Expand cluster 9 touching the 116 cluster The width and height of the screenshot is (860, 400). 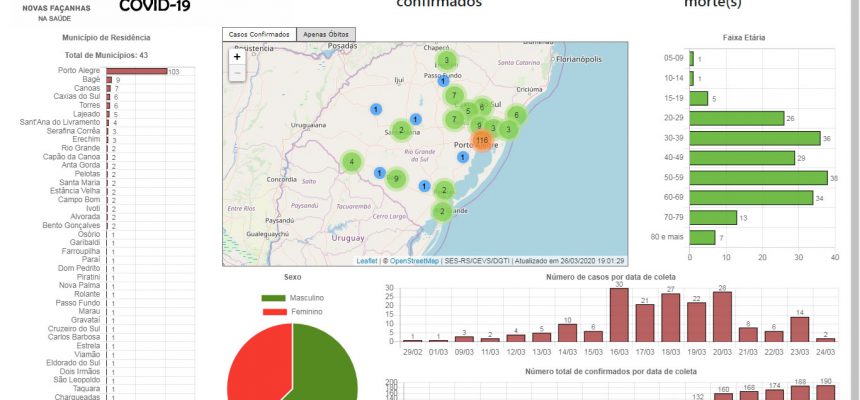coord(479,125)
